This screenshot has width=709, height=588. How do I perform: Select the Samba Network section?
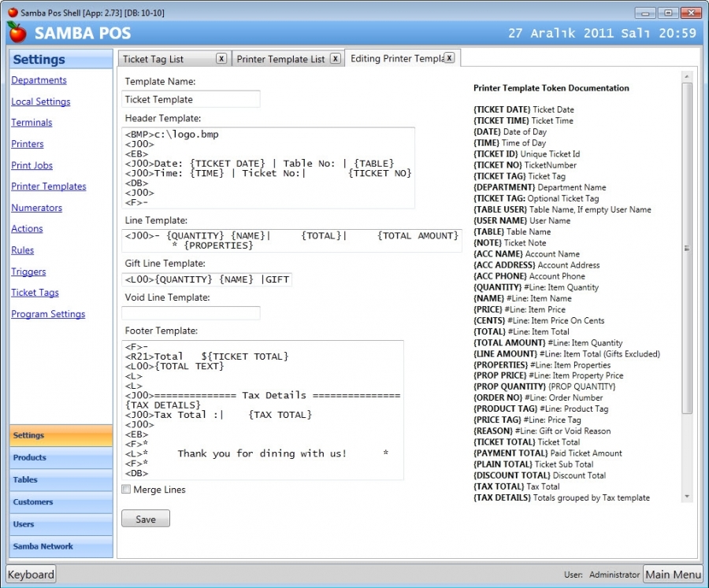[61, 546]
